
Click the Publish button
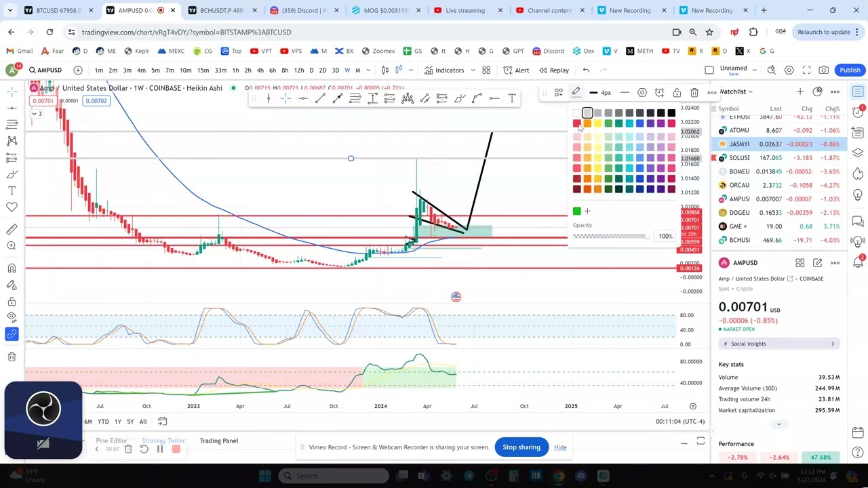[850, 70]
